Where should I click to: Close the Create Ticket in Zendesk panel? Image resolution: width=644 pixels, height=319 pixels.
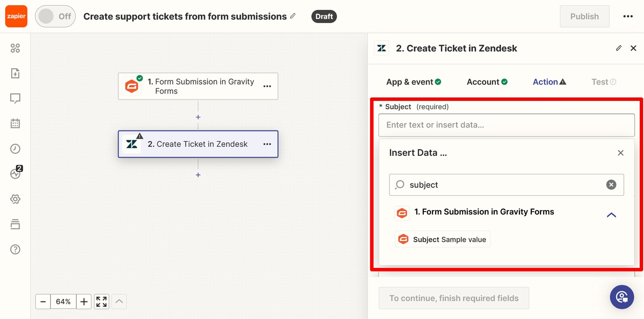633,48
